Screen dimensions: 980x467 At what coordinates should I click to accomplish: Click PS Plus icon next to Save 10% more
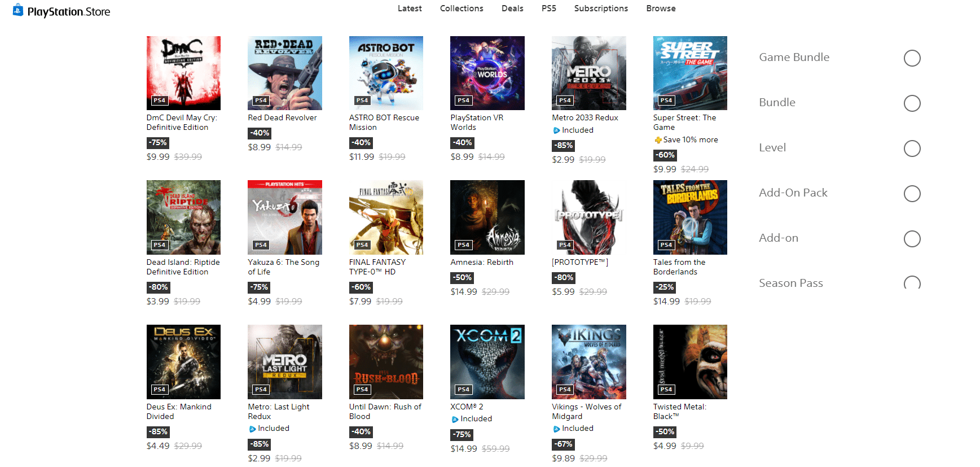tap(658, 140)
